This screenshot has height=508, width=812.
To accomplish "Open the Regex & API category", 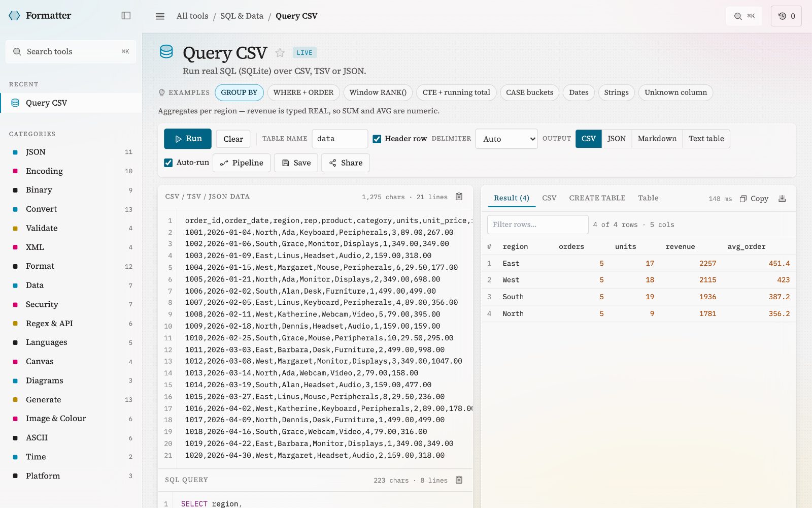I will [x=71, y=324].
